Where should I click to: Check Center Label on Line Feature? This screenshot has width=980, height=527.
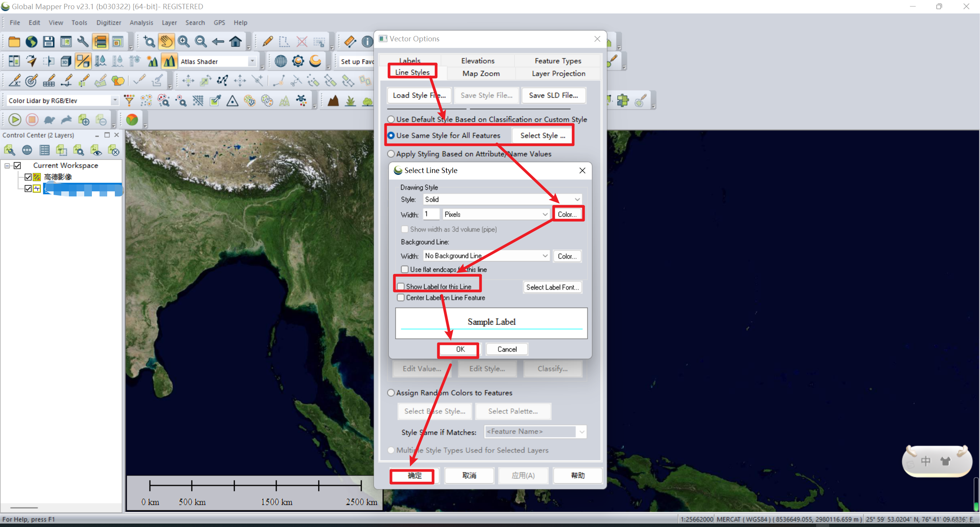pyautogui.click(x=401, y=298)
